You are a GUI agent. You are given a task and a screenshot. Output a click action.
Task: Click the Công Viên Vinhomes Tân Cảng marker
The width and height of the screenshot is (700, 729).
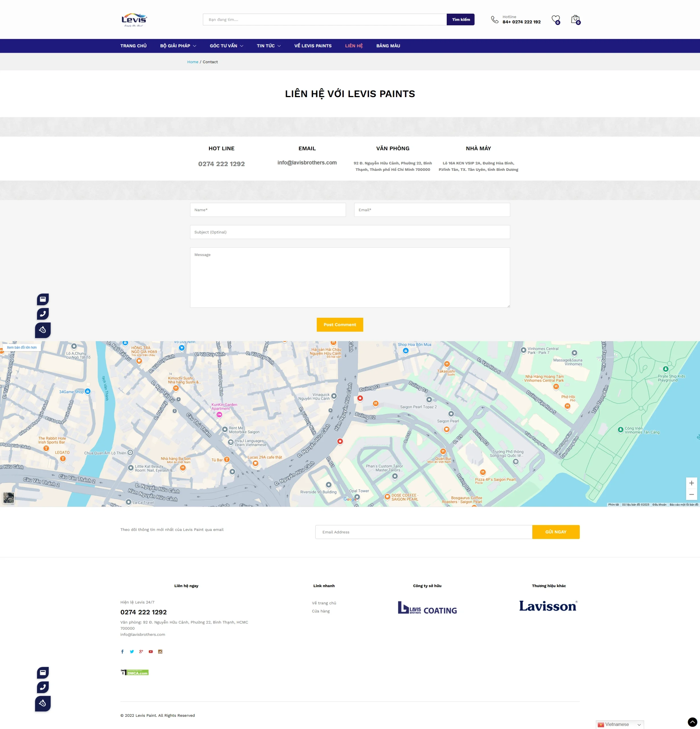(x=620, y=430)
